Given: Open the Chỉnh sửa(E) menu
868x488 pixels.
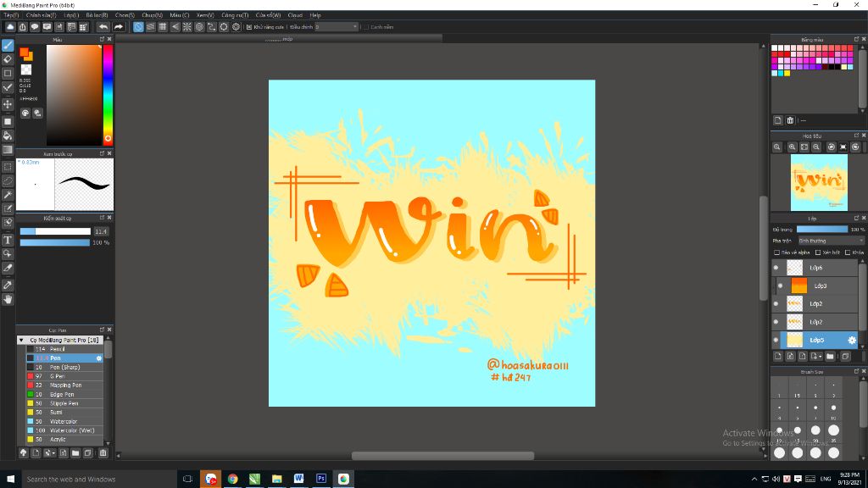Looking at the screenshot, I should pyautogui.click(x=41, y=15).
